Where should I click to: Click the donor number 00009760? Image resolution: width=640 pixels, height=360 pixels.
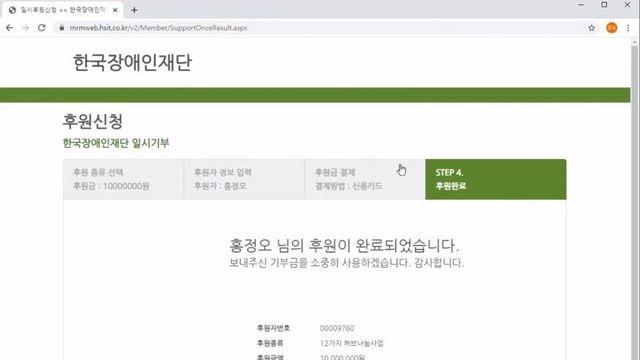click(337, 328)
